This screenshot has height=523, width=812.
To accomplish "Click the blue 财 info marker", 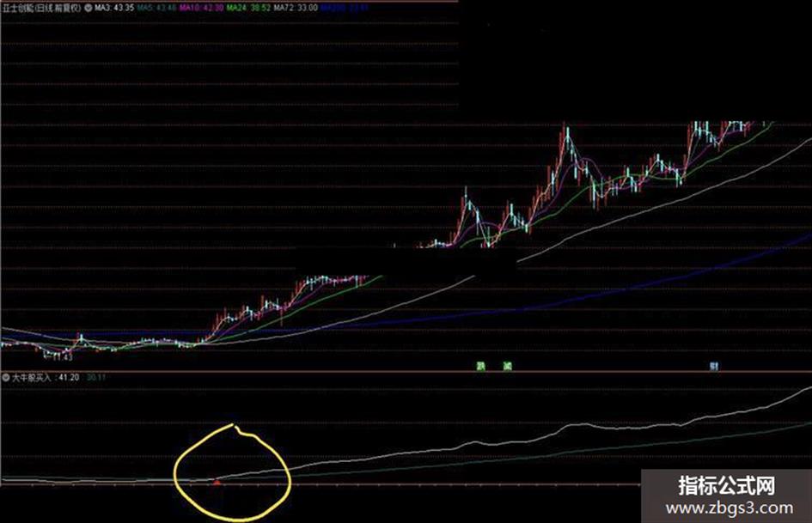I will tap(713, 367).
